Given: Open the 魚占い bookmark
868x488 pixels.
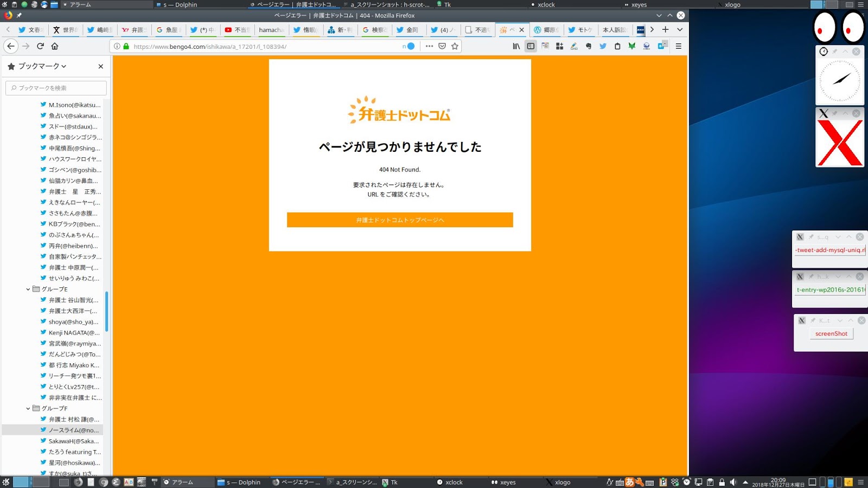Looking at the screenshot, I should pyautogui.click(x=71, y=115).
